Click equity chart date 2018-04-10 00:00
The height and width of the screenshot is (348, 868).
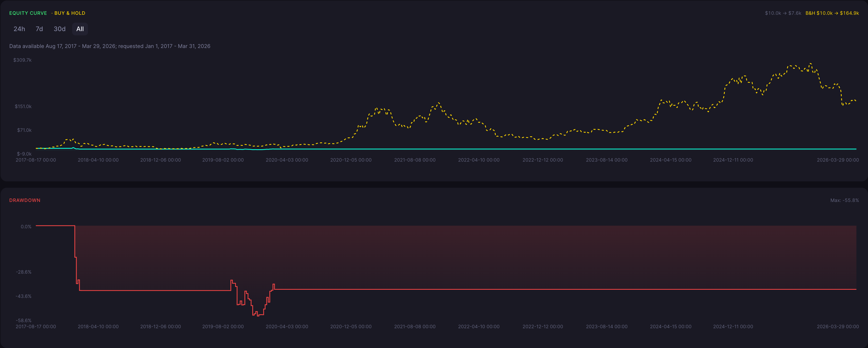[x=98, y=160]
